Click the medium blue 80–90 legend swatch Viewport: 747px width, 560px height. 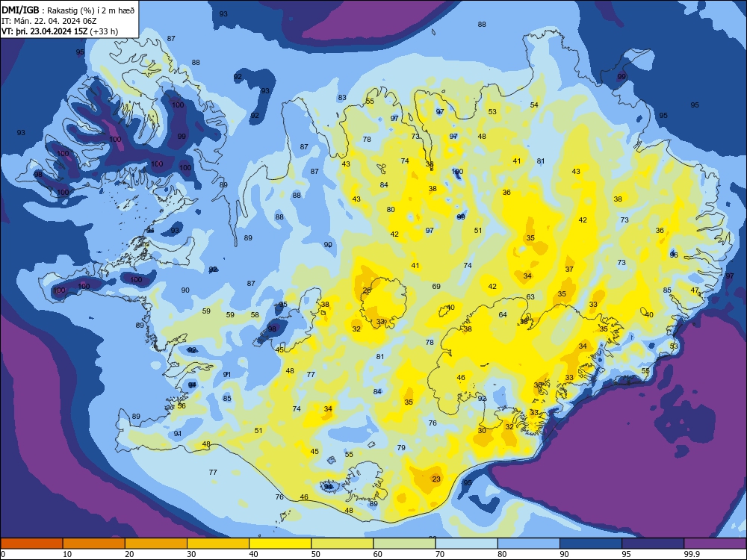click(x=528, y=544)
